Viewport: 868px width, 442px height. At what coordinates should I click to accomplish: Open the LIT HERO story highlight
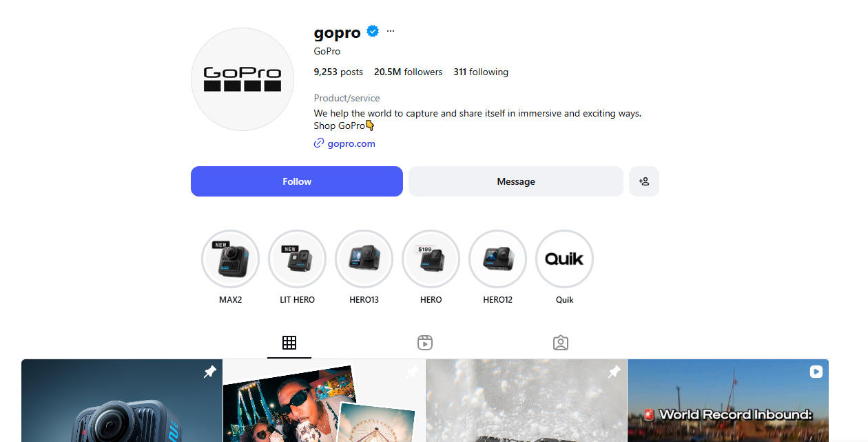pyautogui.click(x=297, y=259)
